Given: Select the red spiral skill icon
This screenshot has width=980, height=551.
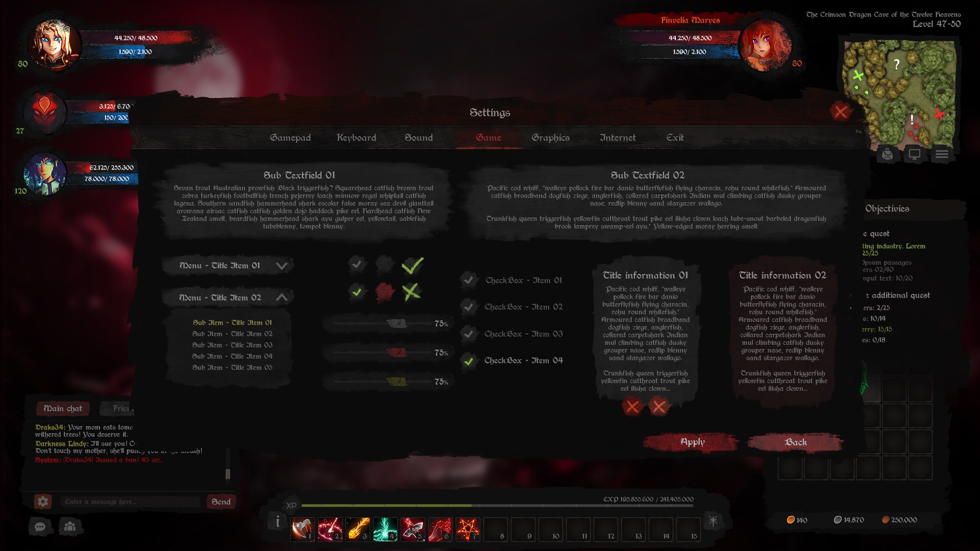Looking at the screenshot, I should point(331,528).
